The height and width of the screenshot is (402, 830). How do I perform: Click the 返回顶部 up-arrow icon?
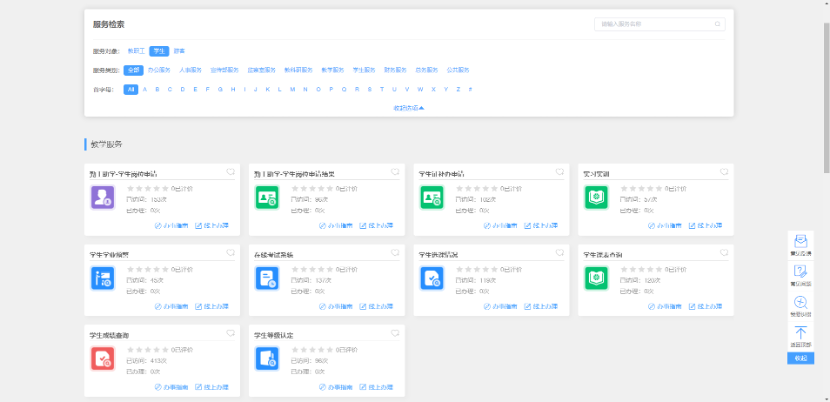[x=800, y=332]
